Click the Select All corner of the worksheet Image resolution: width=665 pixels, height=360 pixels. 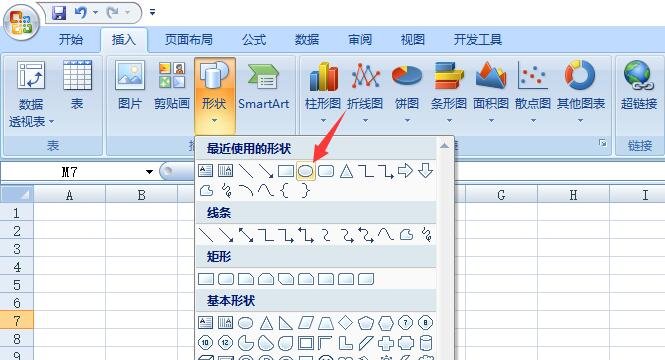[x=17, y=195]
